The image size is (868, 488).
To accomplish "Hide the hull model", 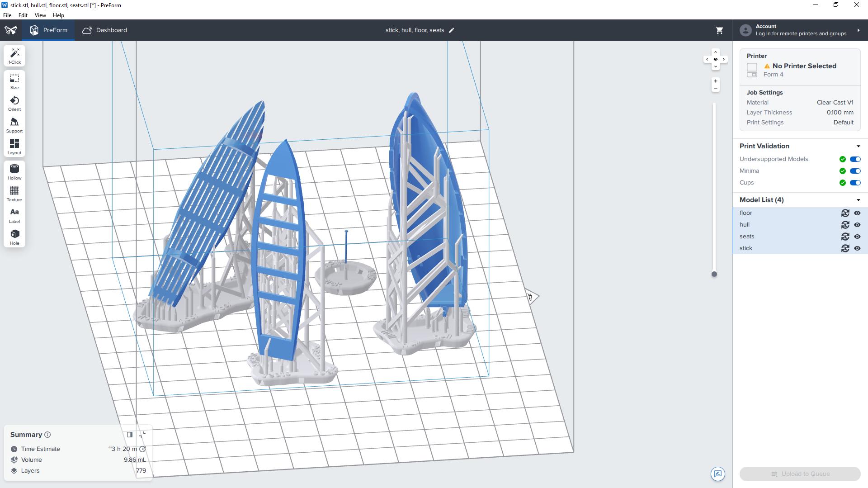I will (857, 225).
